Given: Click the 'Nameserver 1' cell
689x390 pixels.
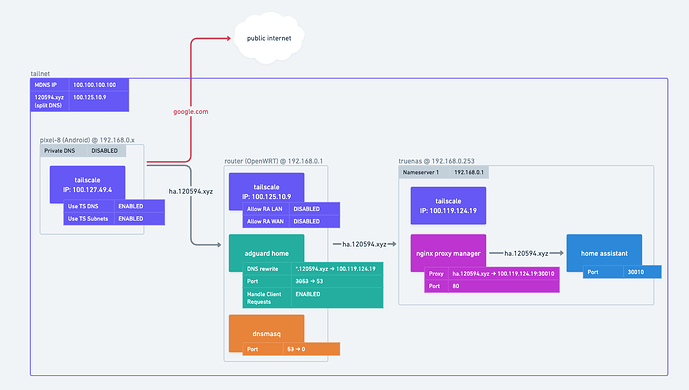Looking at the screenshot, I should [424, 172].
